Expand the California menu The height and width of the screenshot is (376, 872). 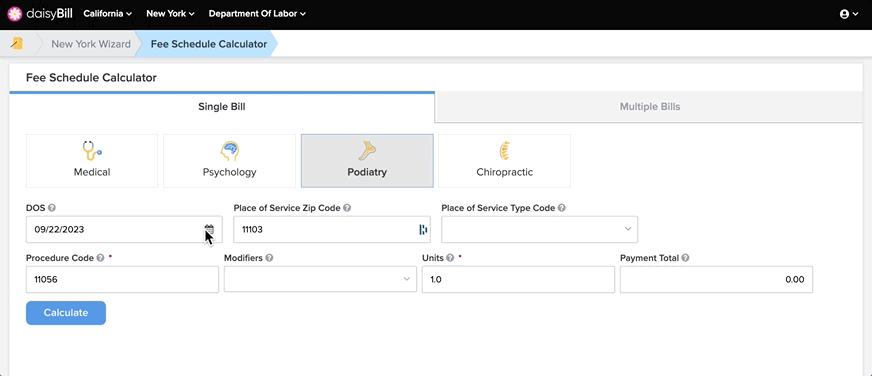tap(108, 14)
